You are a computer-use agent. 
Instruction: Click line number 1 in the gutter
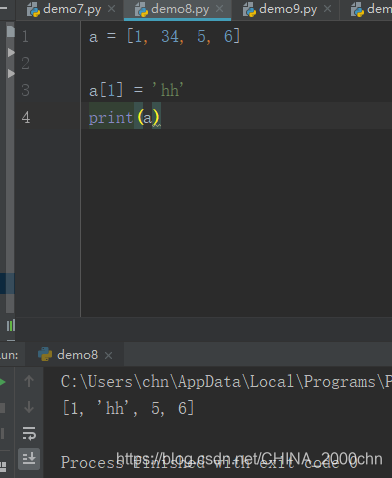25,36
